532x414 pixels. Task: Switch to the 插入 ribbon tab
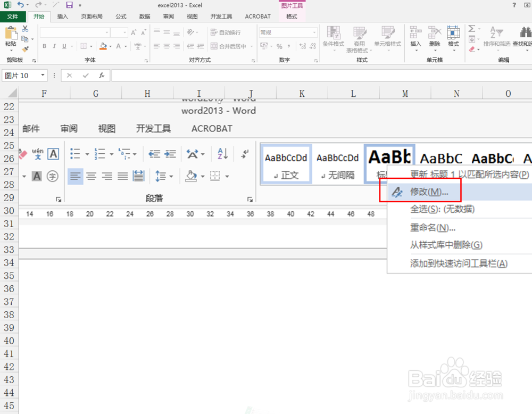point(62,16)
